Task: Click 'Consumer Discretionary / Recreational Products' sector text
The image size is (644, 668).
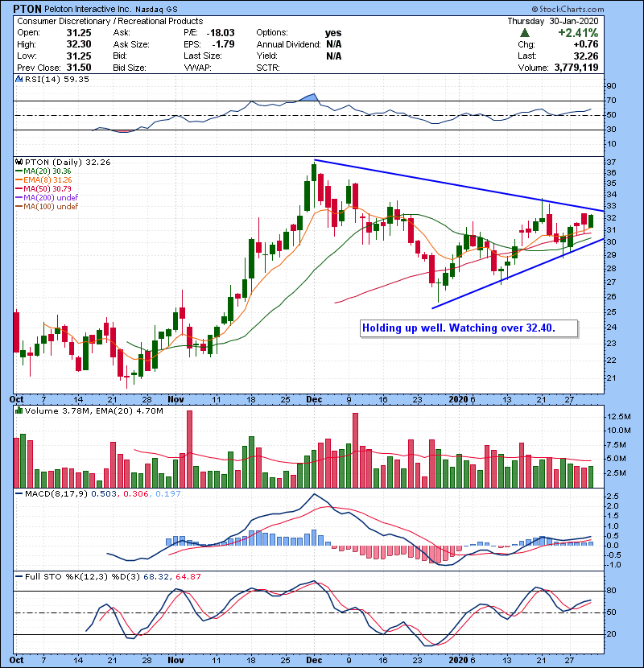Action: coord(110,21)
